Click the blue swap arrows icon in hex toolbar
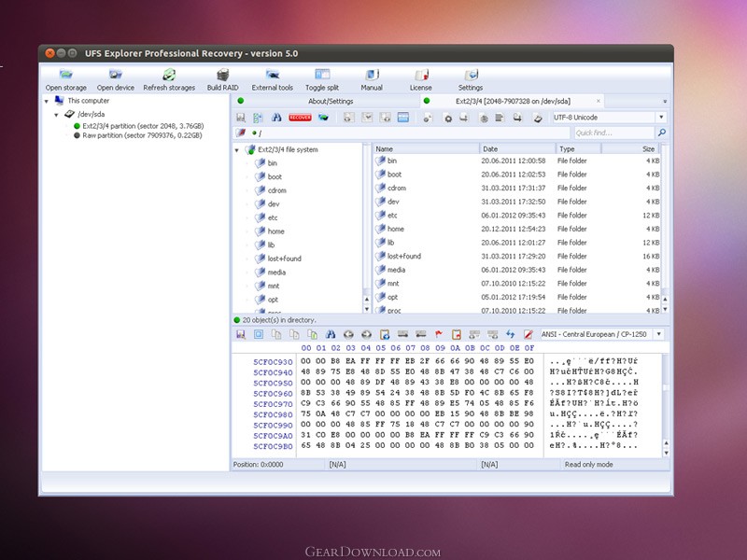 510,334
